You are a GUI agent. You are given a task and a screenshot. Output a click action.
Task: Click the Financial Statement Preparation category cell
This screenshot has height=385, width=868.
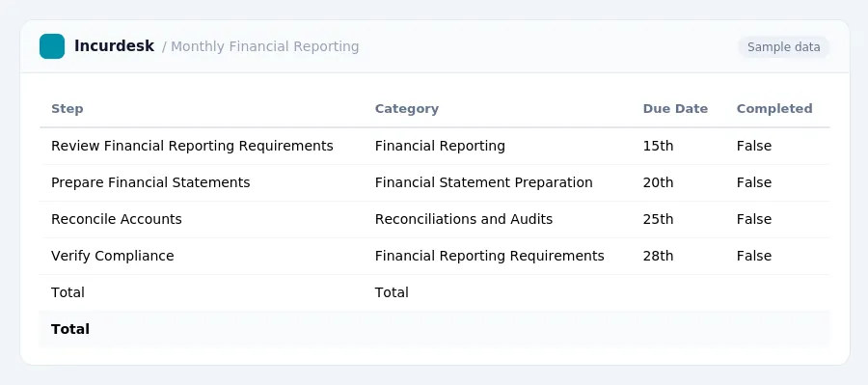(x=484, y=182)
